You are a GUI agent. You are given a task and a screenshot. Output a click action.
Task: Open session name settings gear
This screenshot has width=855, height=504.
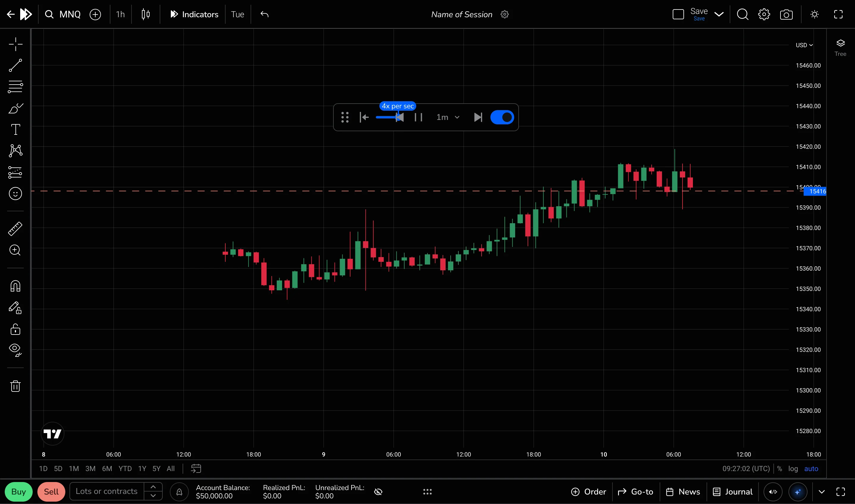[505, 14]
